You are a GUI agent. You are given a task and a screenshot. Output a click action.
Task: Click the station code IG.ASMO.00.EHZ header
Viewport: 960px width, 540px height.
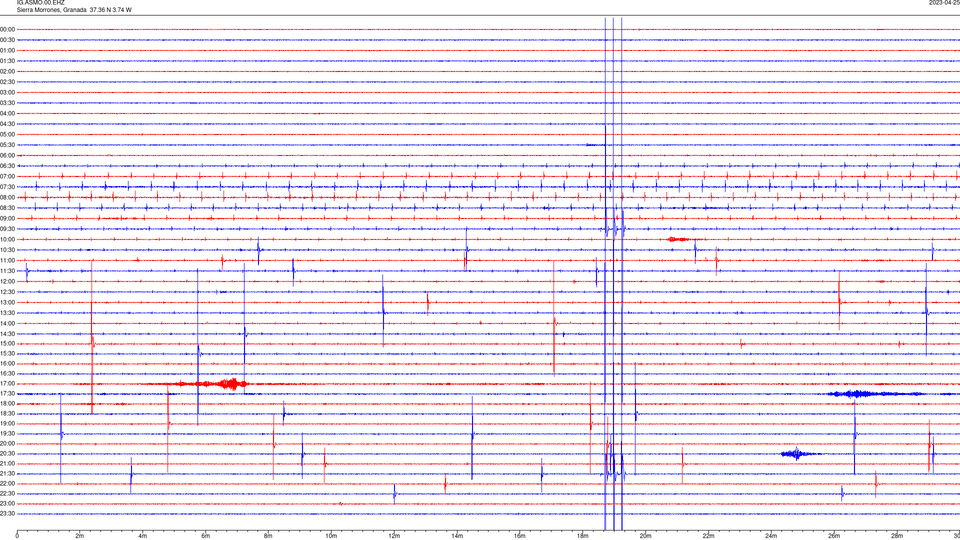coord(40,2)
